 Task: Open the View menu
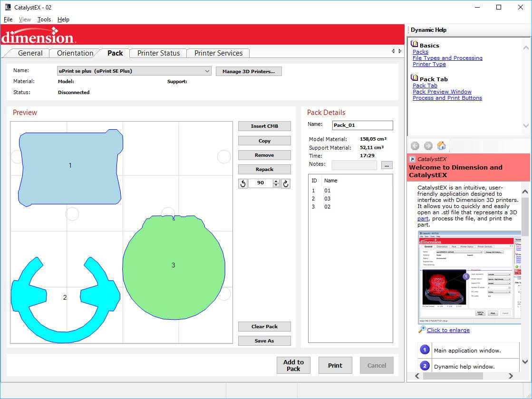(25, 19)
